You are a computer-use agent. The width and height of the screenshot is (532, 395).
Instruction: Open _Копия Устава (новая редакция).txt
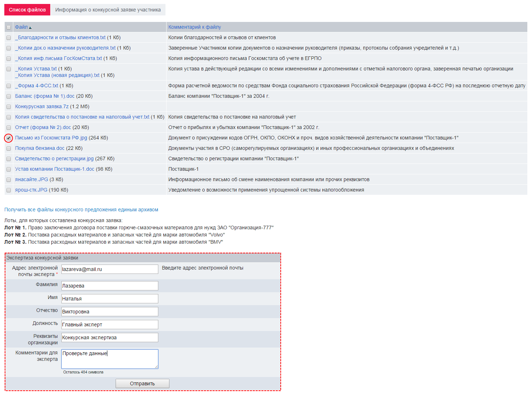[57, 75]
